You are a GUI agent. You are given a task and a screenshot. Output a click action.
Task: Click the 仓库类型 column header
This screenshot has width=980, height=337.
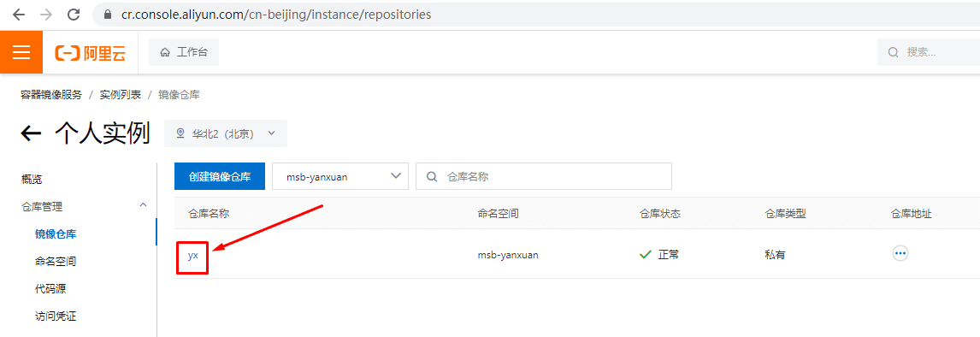tap(785, 214)
